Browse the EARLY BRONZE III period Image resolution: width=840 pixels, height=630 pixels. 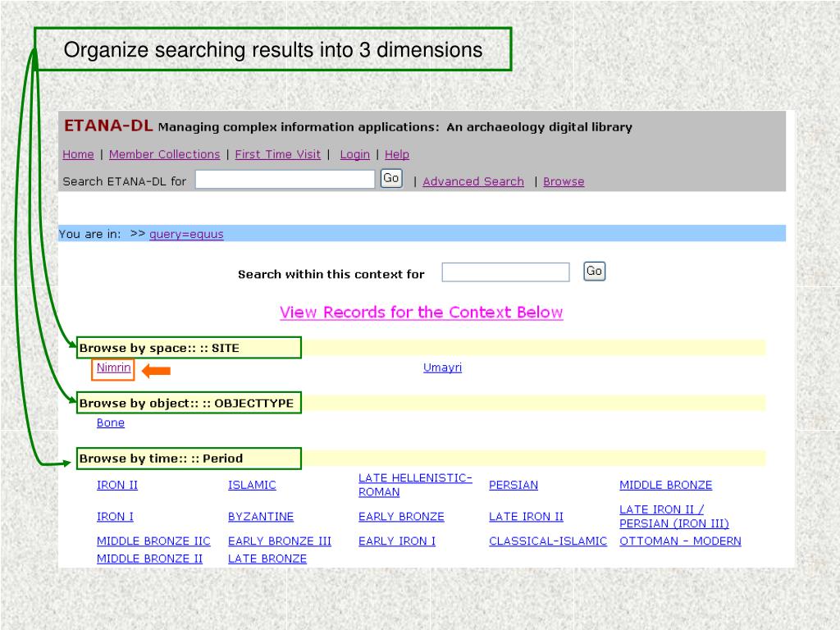pyautogui.click(x=280, y=541)
